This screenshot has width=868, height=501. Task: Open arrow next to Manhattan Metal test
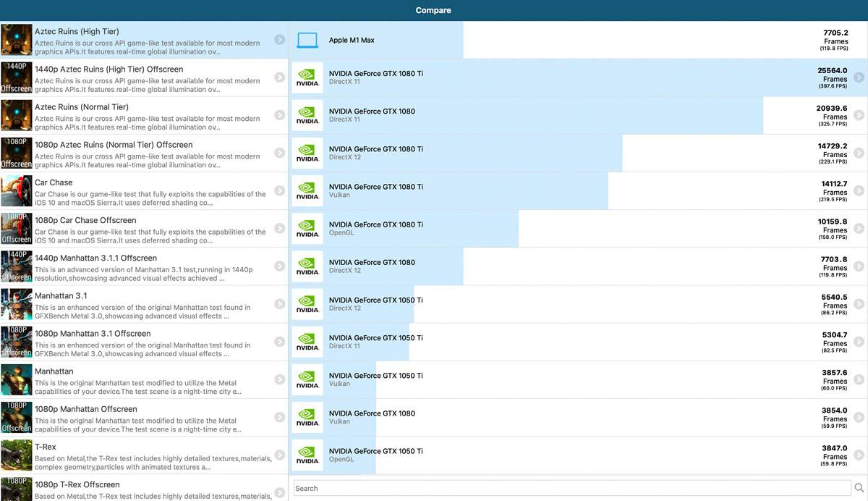coord(279,379)
